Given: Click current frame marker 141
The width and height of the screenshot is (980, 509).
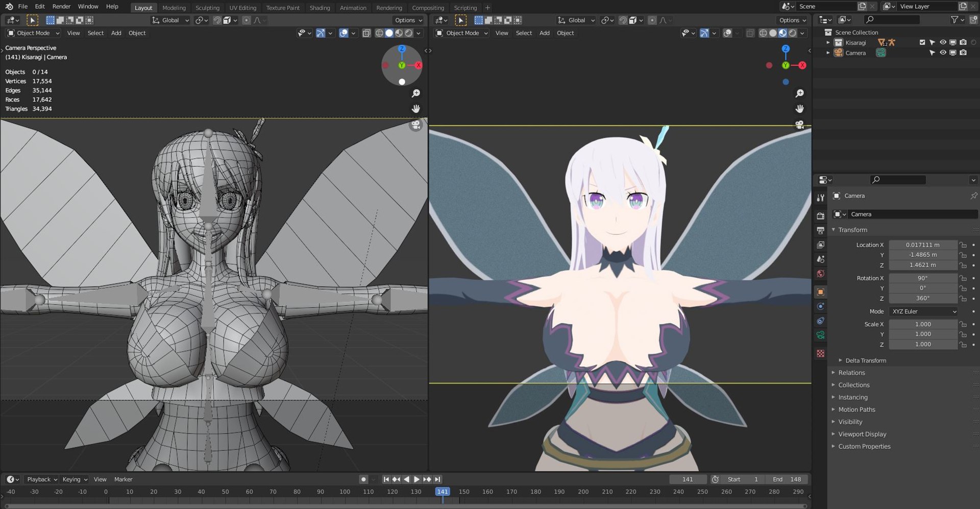Looking at the screenshot, I should 443,492.
